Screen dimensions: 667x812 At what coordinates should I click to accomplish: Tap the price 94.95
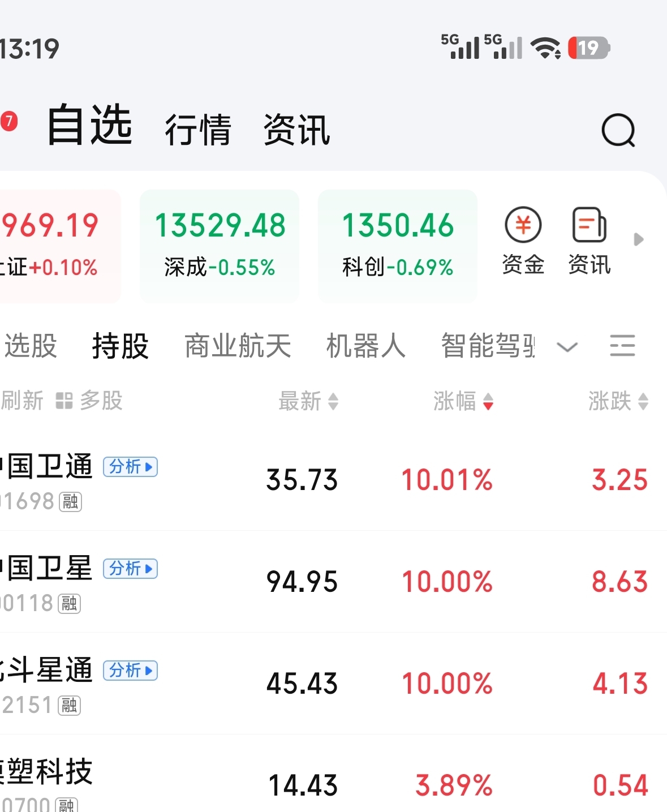(x=302, y=582)
